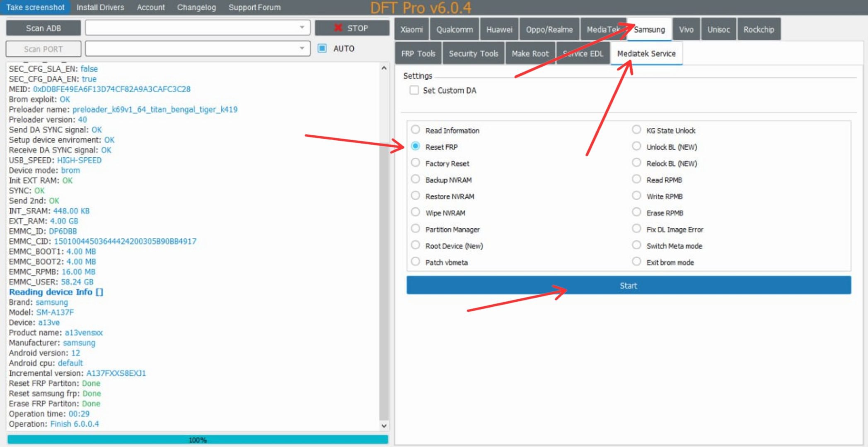Image resolution: width=868 pixels, height=447 pixels.
Task: Click the blue Start button
Action: 629,286
